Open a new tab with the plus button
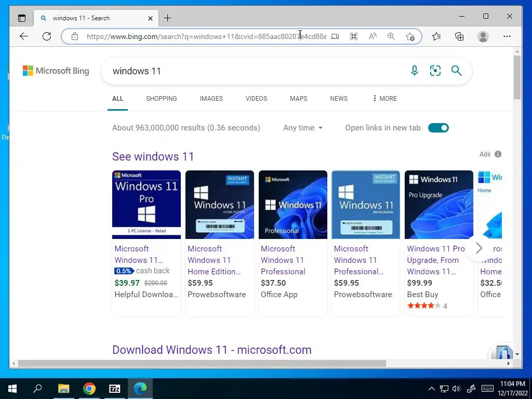Viewport: 532px width, 399px height. pos(168,18)
